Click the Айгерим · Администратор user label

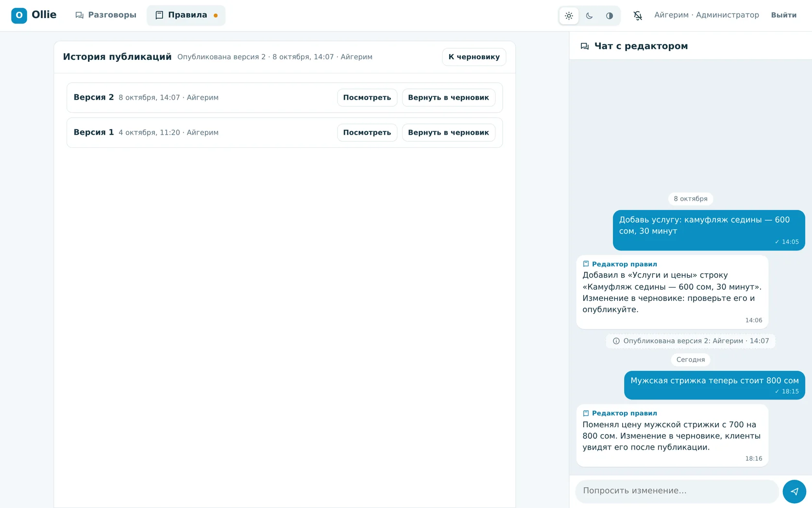click(x=707, y=15)
